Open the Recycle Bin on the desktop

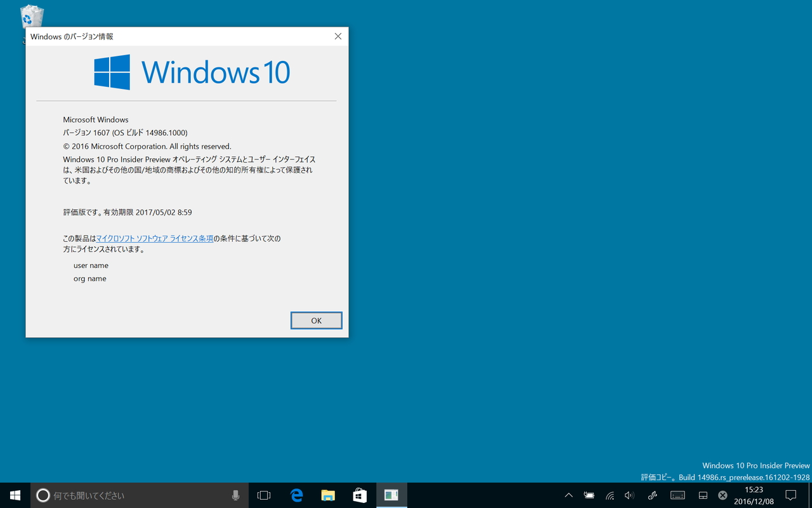(30, 16)
